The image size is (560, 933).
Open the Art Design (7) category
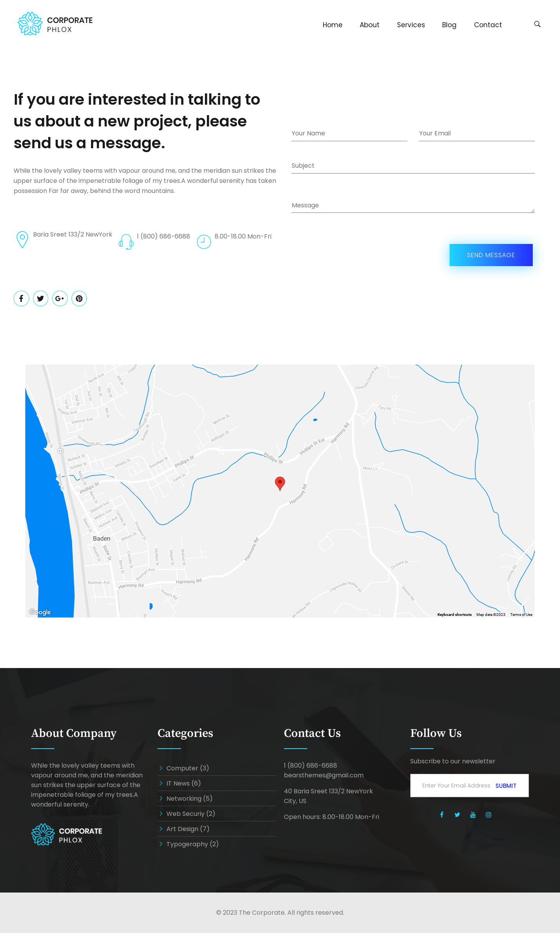[187, 829]
